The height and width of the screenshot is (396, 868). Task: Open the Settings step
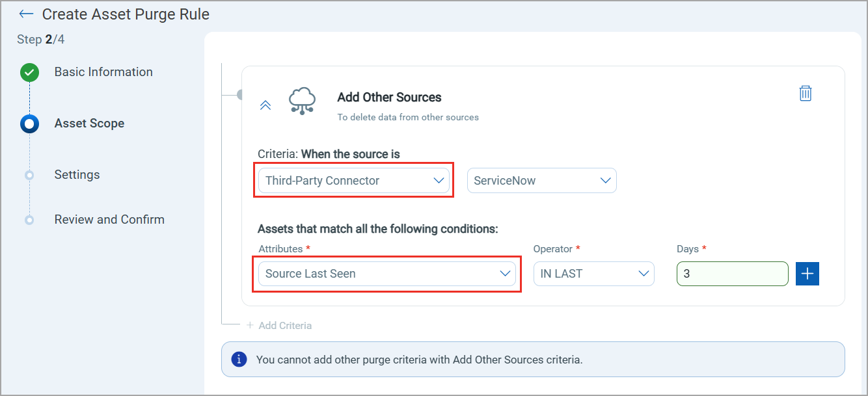pyautogui.click(x=77, y=175)
